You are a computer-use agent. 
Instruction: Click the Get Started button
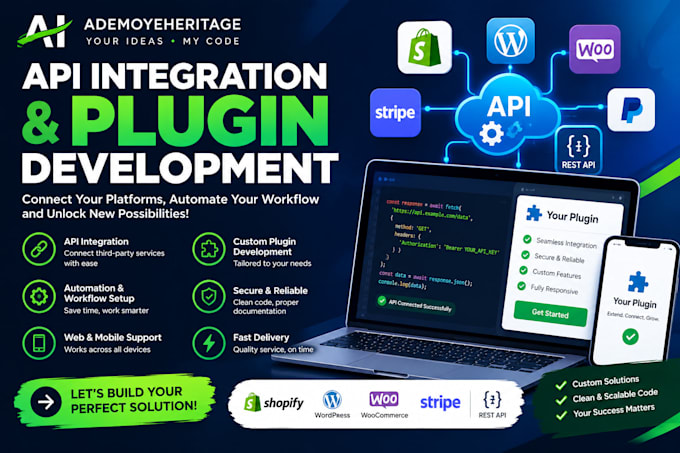tap(550, 313)
